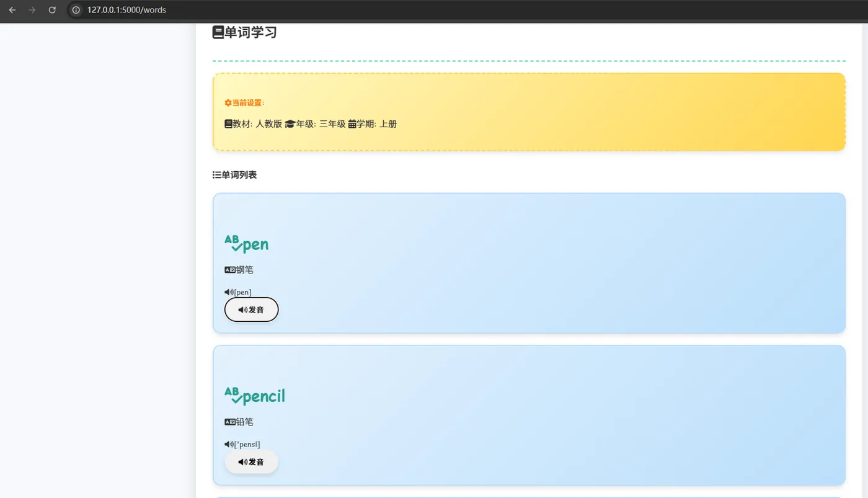Click the AB checkmark icon beside pencil
The width and height of the screenshot is (868, 498).
232,396
